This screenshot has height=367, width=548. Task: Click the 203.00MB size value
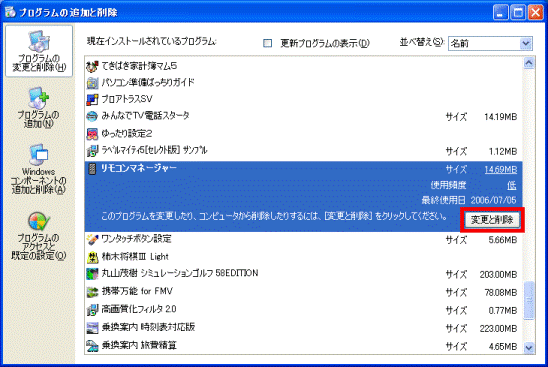pyautogui.click(x=498, y=275)
